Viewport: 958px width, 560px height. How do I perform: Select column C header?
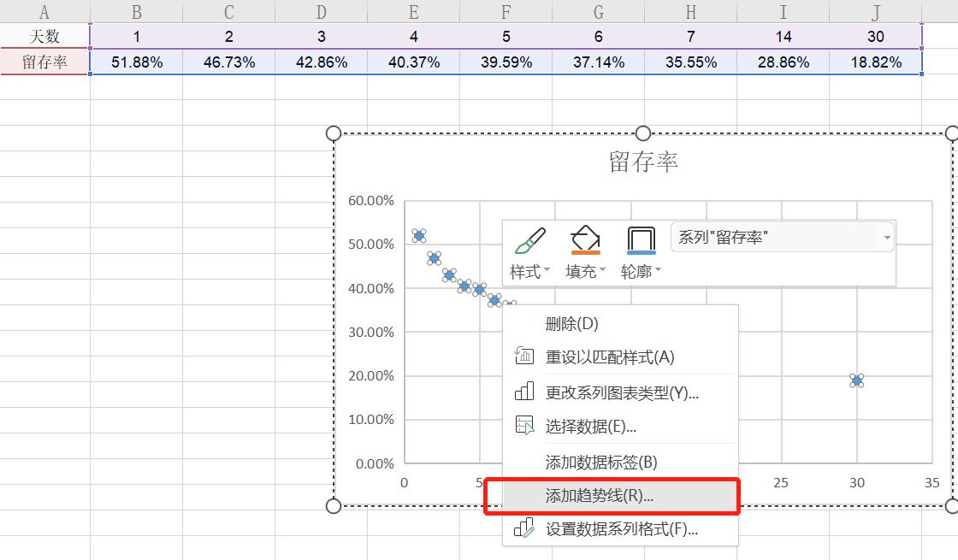click(x=228, y=12)
